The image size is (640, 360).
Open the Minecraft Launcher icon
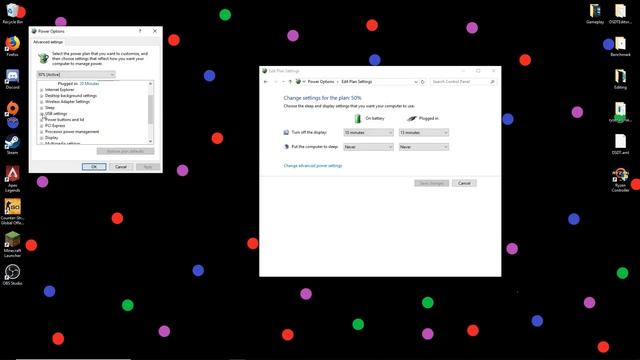click(12, 244)
